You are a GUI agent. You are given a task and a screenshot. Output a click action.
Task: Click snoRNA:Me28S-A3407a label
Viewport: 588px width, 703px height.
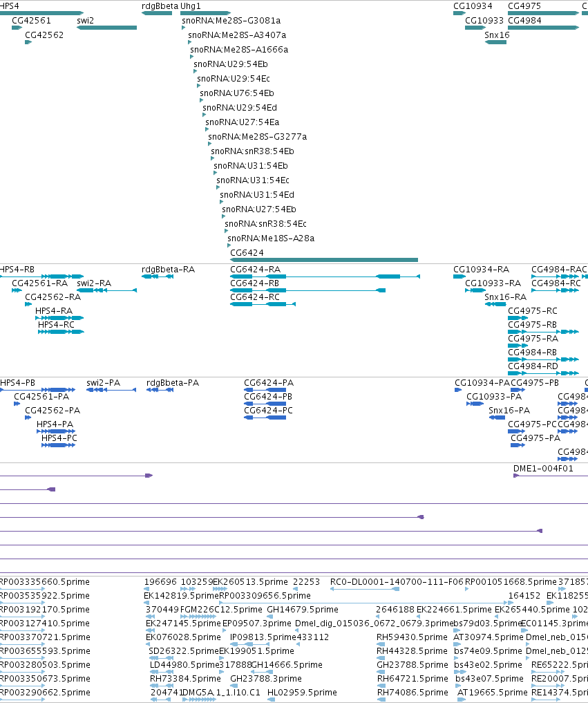tap(237, 35)
